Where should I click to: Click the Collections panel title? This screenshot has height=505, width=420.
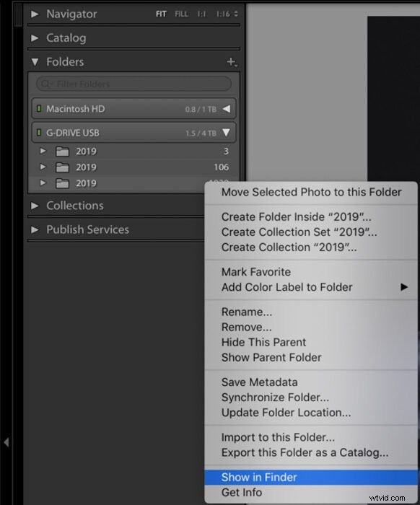[75, 206]
